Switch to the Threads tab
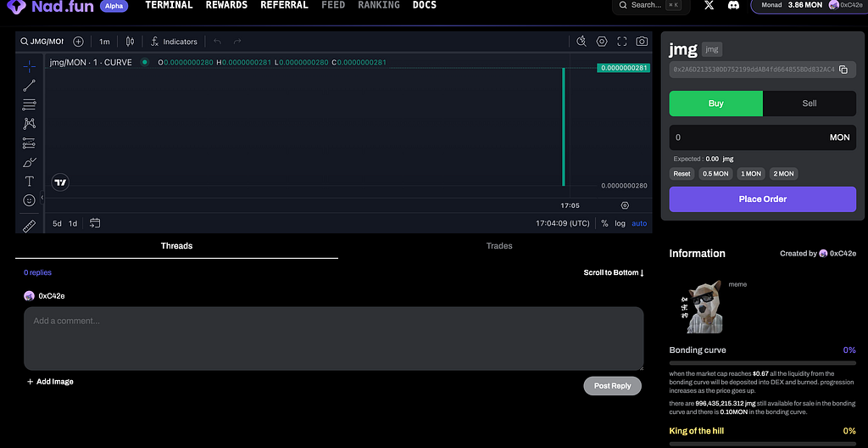This screenshot has width=868, height=448. 176,245
